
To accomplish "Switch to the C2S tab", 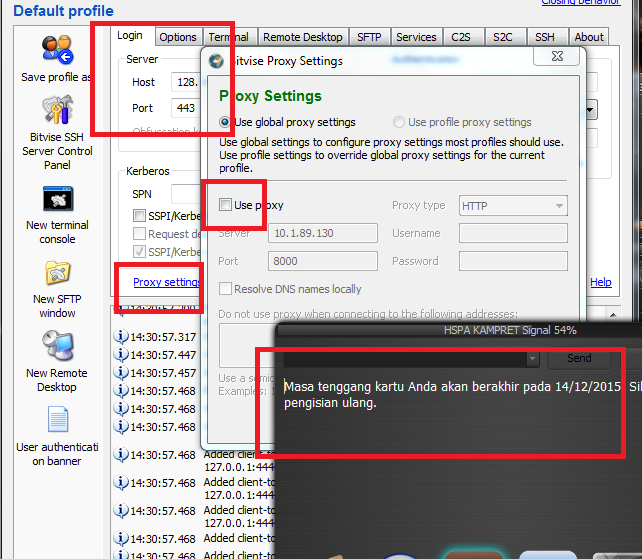I will click(461, 37).
